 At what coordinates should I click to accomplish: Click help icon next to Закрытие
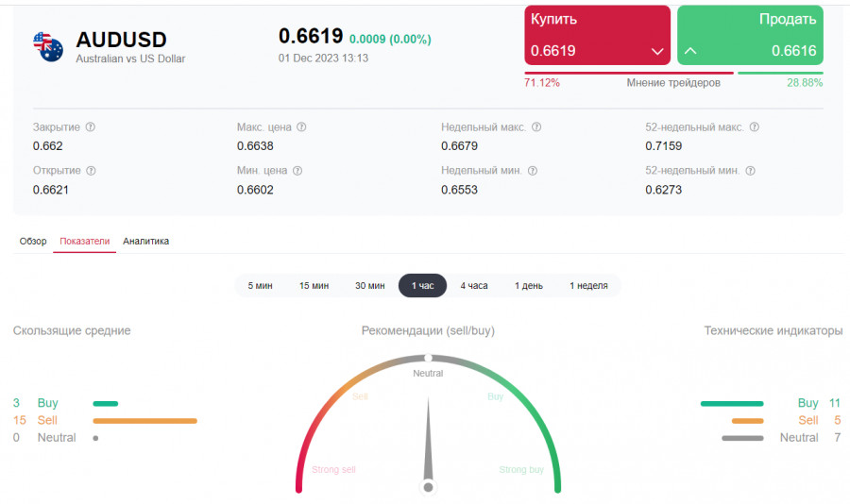(x=91, y=127)
